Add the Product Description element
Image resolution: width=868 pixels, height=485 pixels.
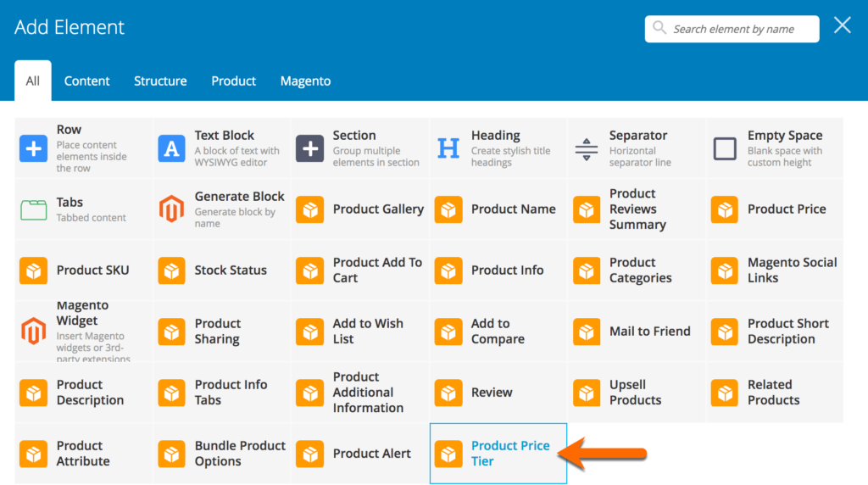point(84,393)
